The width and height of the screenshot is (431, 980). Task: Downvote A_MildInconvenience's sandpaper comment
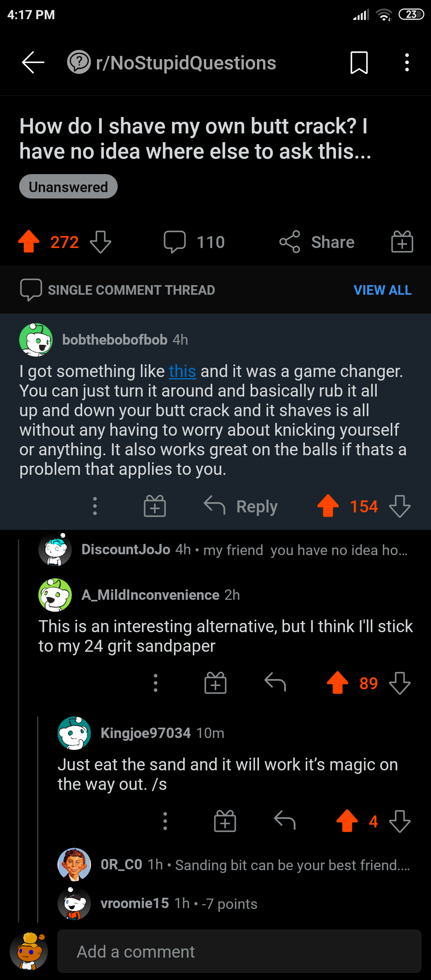399,683
